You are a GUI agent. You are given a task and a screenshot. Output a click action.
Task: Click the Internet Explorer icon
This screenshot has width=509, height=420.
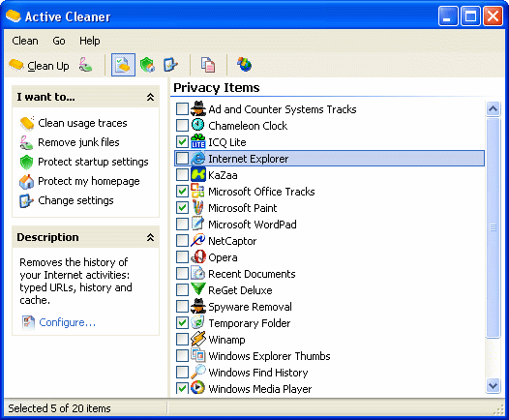point(197,159)
